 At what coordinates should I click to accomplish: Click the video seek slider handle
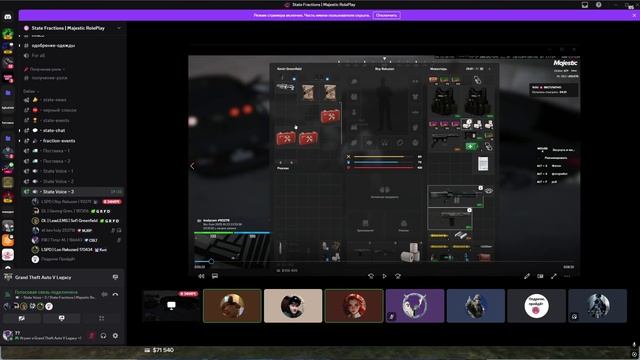pyautogui.click(x=211, y=261)
